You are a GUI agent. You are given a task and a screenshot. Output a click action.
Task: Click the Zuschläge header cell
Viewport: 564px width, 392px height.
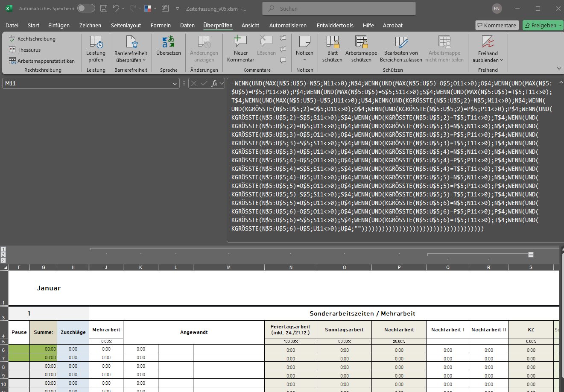(73, 332)
